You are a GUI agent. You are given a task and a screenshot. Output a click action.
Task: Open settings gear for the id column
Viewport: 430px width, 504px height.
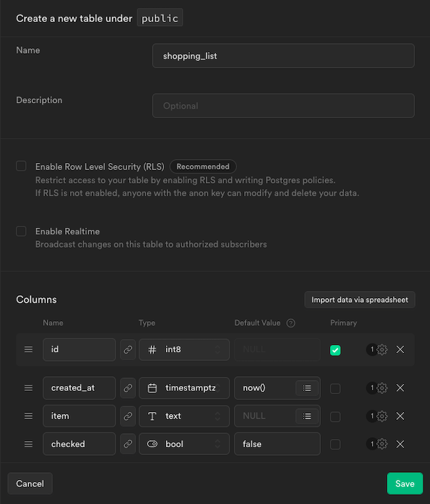382,350
